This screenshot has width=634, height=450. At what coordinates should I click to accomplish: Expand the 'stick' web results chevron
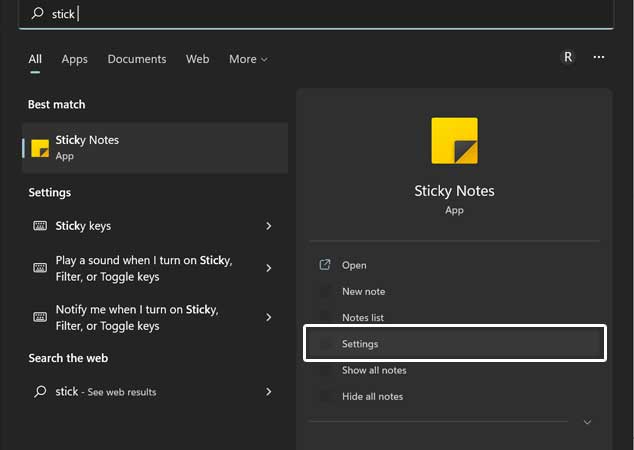click(x=268, y=391)
